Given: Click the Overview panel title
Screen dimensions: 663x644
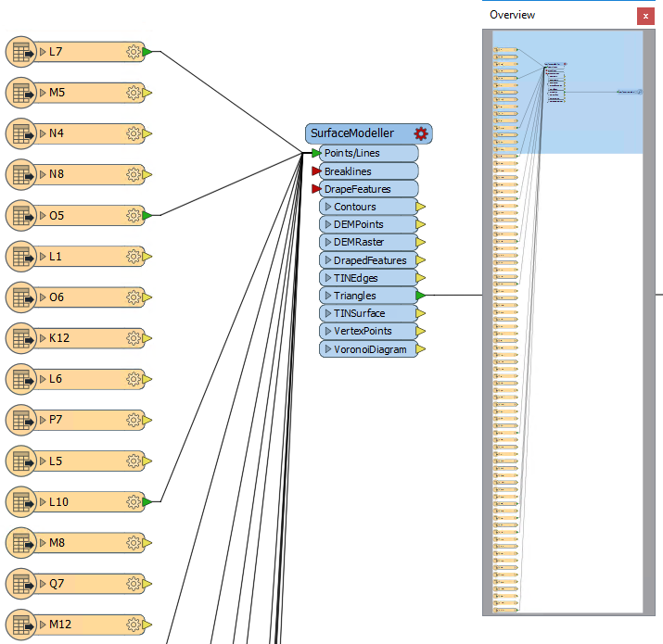Looking at the screenshot, I should click(512, 15).
